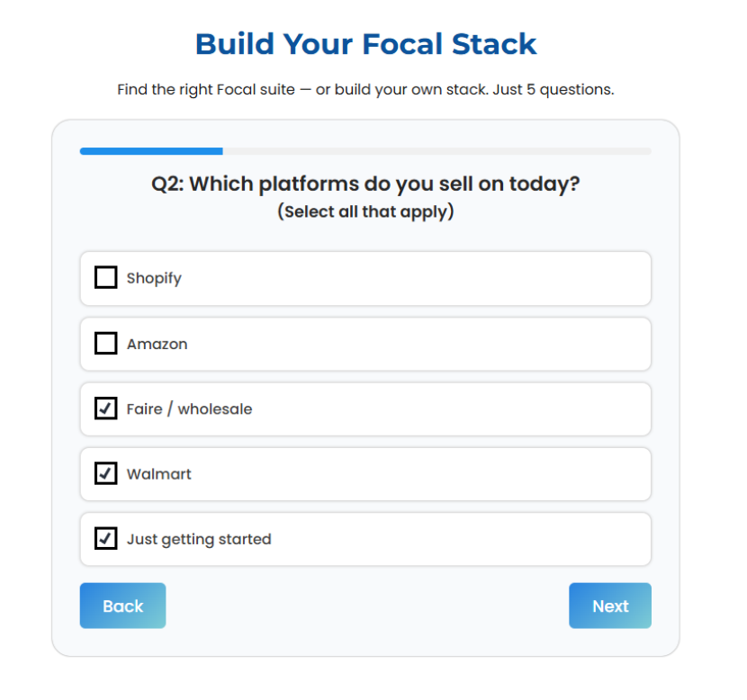747x700 pixels.
Task: Click the Amazon option label text
Action: pos(157,344)
